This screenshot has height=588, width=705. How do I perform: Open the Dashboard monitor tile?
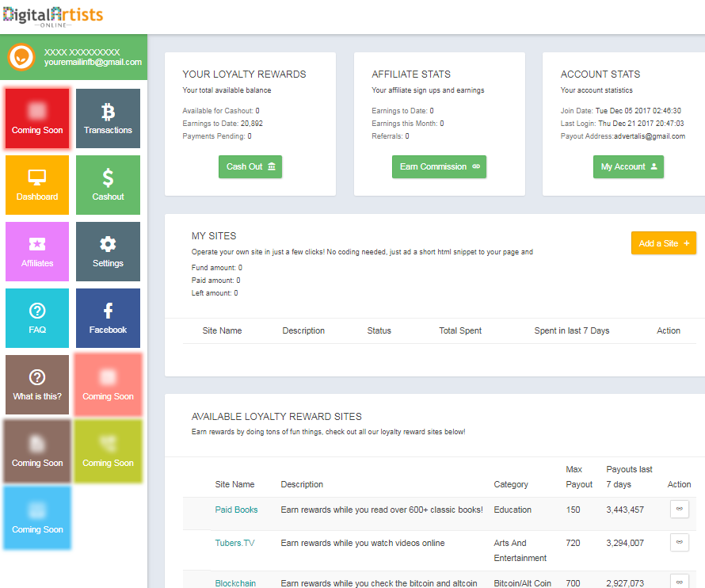tap(37, 185)
